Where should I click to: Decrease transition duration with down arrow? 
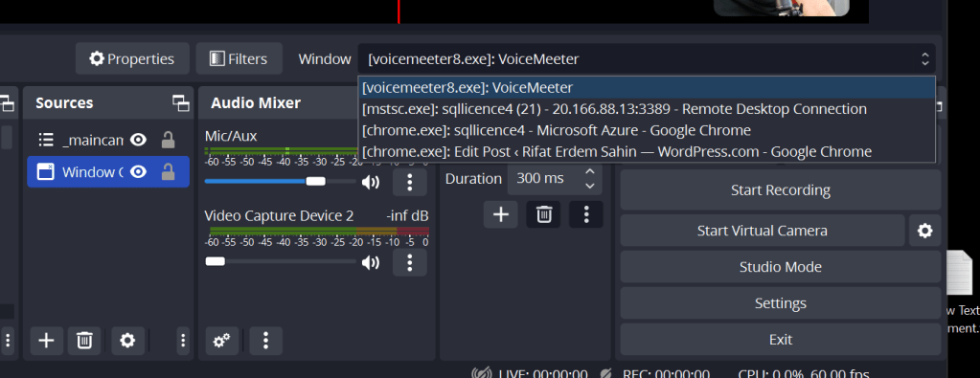point(589,187)
